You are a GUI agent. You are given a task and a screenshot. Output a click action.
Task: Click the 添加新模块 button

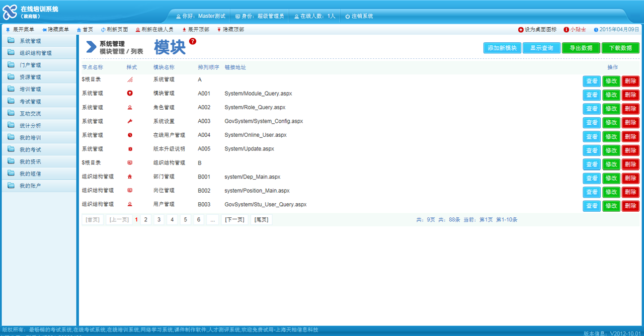coord(502,48)
